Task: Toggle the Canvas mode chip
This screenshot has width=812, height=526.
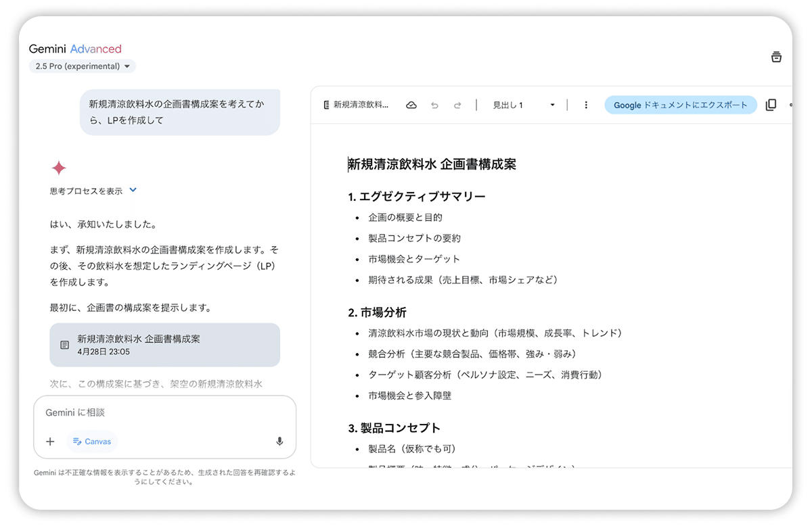Action: tap(92, 441)
